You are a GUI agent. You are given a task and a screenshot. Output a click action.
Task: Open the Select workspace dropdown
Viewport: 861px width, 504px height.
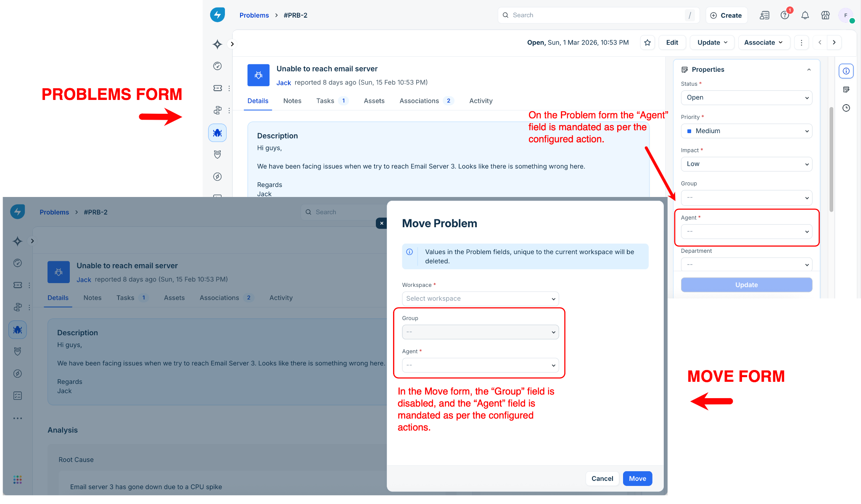tap(480, 299)
